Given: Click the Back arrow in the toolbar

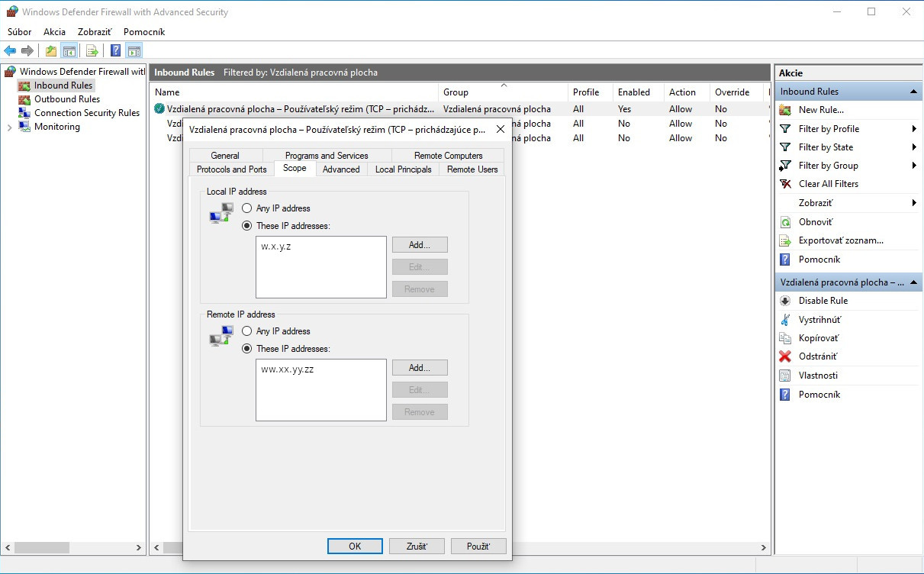Looking at the screenshot, I should coord(10,51).
